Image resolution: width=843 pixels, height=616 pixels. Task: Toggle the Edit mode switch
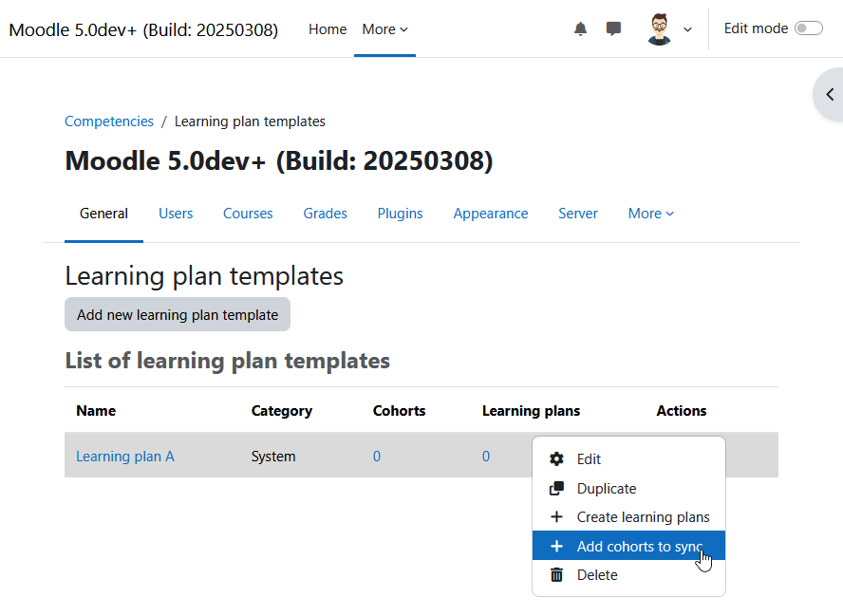click(809, 28)
